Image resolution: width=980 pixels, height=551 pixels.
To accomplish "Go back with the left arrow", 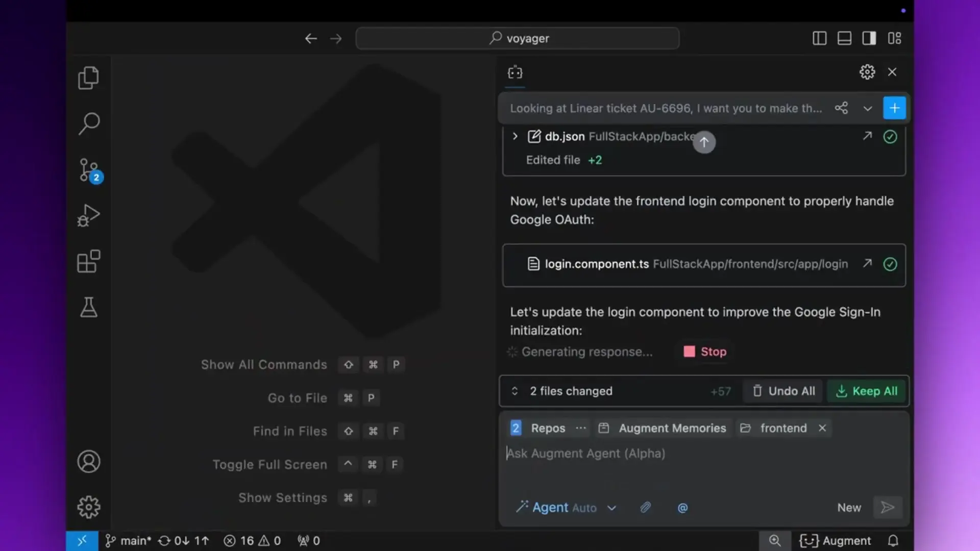I will [x=311, y=38].
